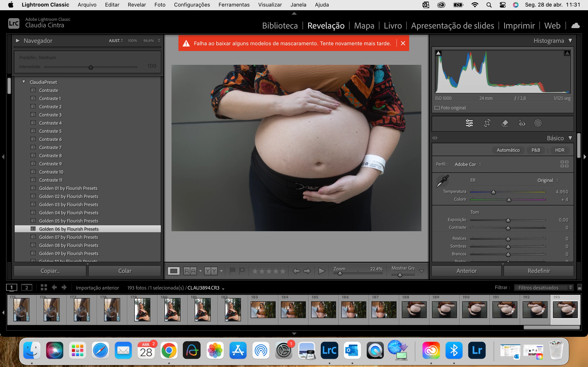Select the Healing eraser tool
Viewport: 588px width, 367px height.
tap(505, 123)
